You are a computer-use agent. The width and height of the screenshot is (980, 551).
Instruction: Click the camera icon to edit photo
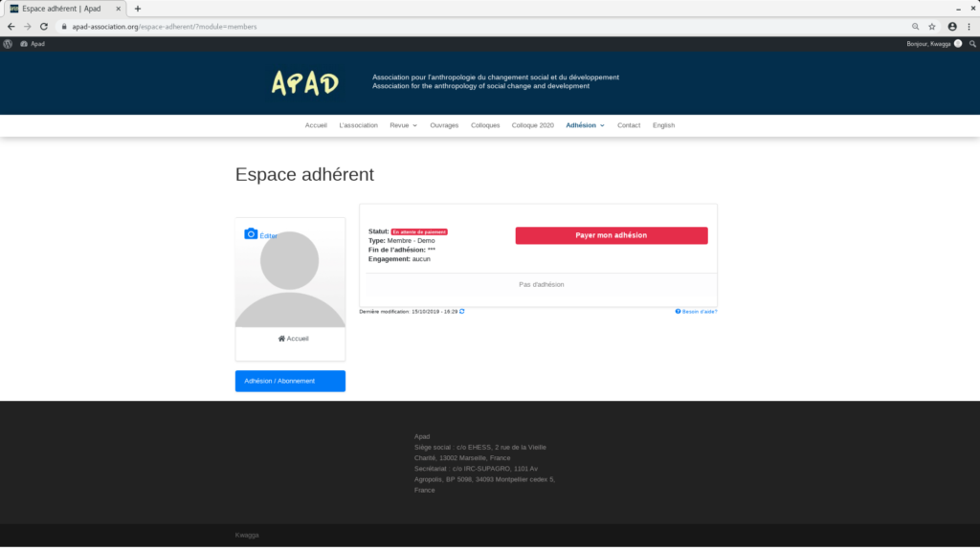[x=251, y=233]
